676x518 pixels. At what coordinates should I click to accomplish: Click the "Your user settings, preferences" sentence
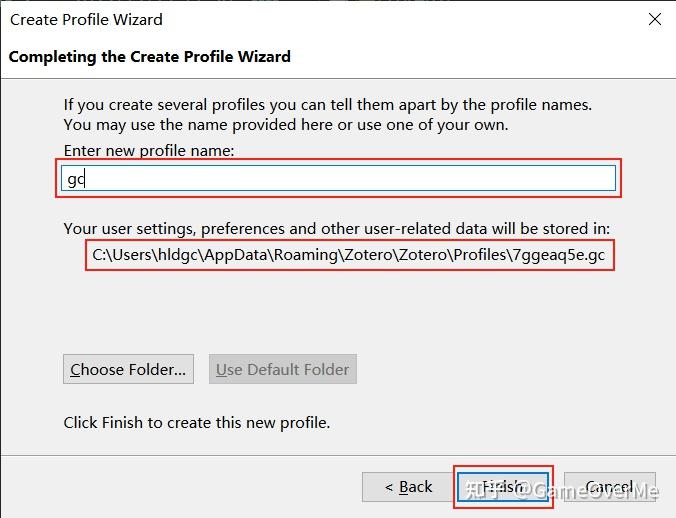(336, 229)
